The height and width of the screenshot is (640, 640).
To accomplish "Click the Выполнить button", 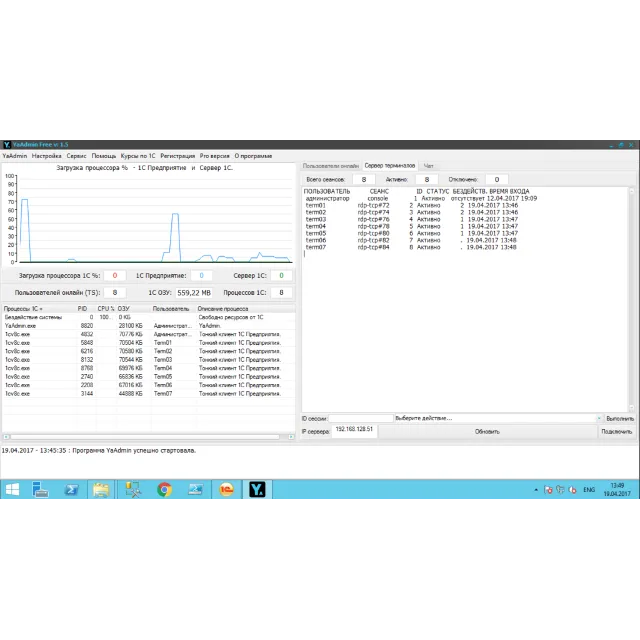I will tap(620, 418).
